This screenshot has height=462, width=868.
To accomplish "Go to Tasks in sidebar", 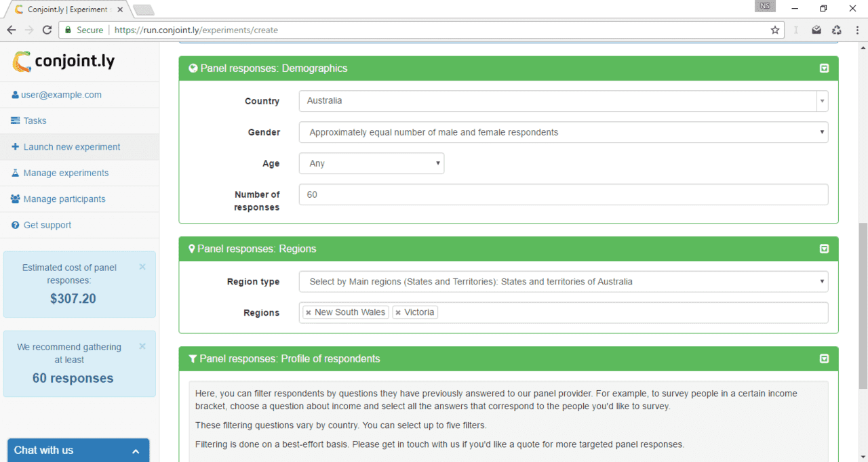I will [x=35, y=121].
